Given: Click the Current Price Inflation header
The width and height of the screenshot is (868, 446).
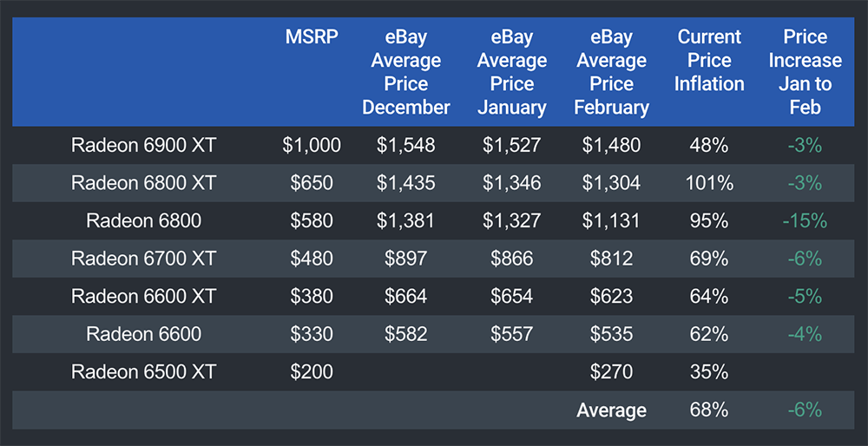Looking at the screenshot, I should [x=709, y=61].
